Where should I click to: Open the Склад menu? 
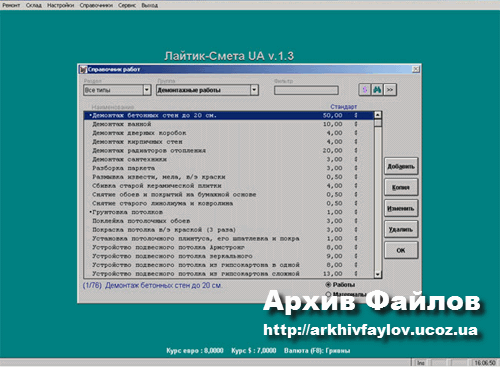pos(34,5)
